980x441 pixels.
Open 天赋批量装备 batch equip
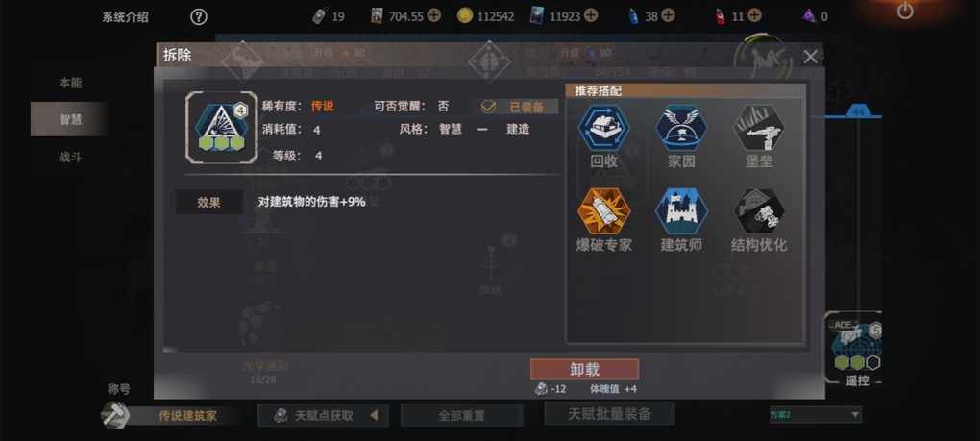pos(609,413)
